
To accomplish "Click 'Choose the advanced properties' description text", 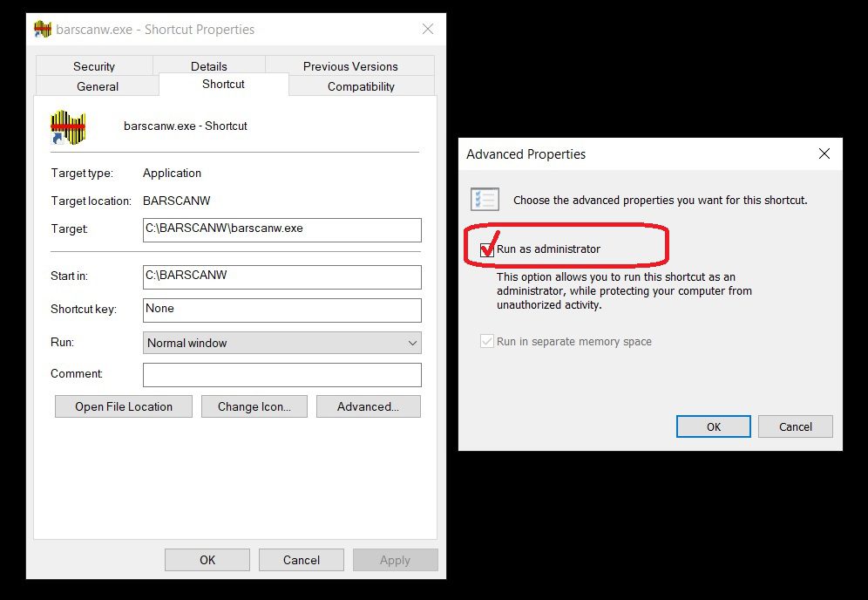I will [661, 200].
